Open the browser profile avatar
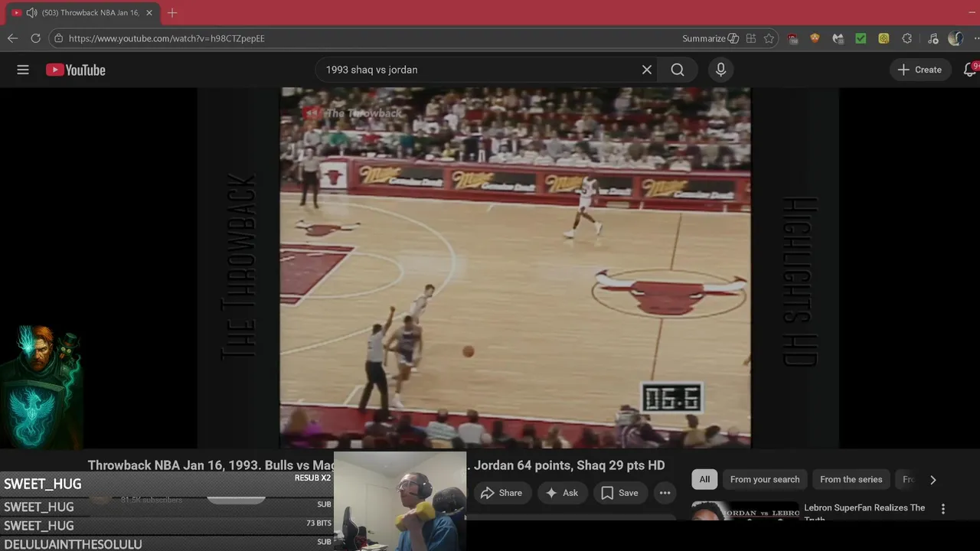Screen dimensions: 980x551 point(955,38)
